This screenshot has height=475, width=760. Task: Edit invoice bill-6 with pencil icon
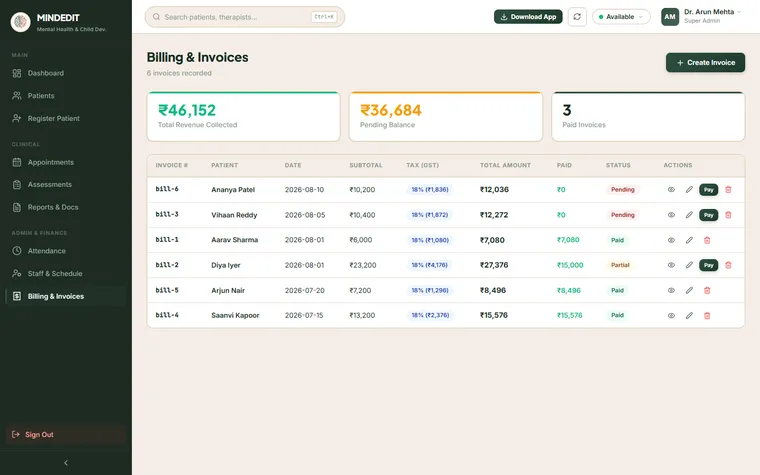click(689, 190)
